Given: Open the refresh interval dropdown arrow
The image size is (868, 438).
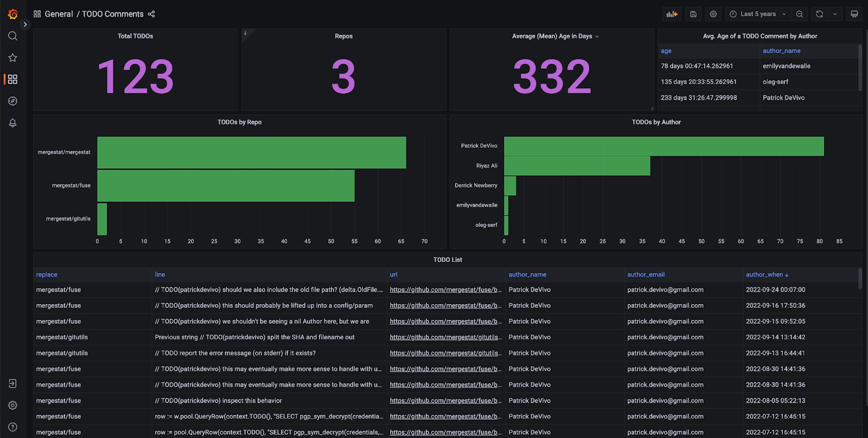Looking at the screenshot, I should [835, 14].
